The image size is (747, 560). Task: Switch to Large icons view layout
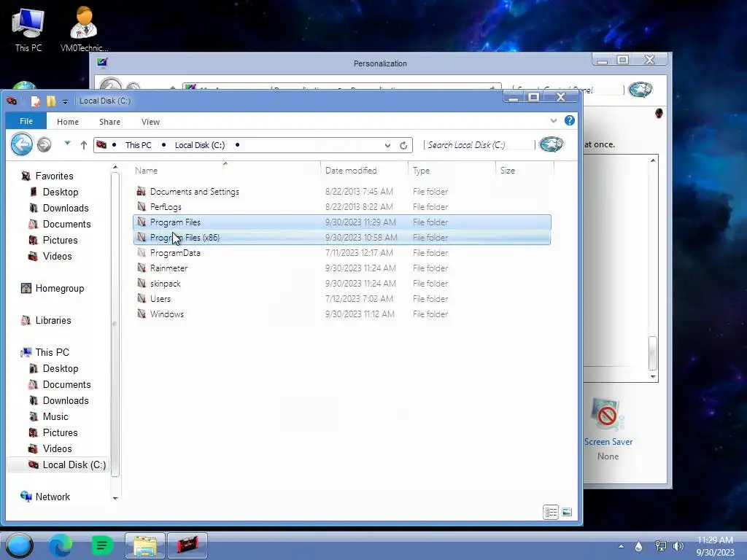pyautogui.click(x=566, y=512)
